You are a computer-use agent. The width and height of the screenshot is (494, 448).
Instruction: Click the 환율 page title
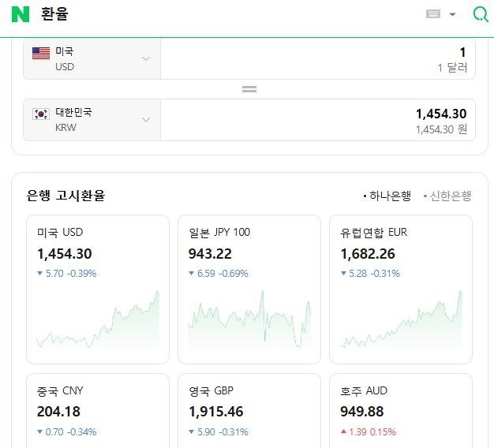point(54,14)
